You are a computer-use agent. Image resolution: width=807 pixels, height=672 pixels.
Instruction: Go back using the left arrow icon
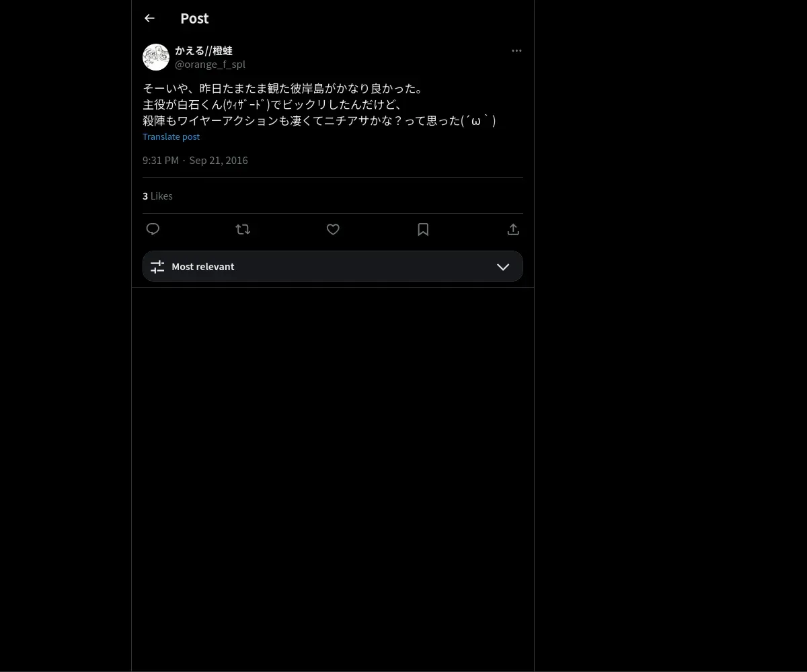point(149,18)
